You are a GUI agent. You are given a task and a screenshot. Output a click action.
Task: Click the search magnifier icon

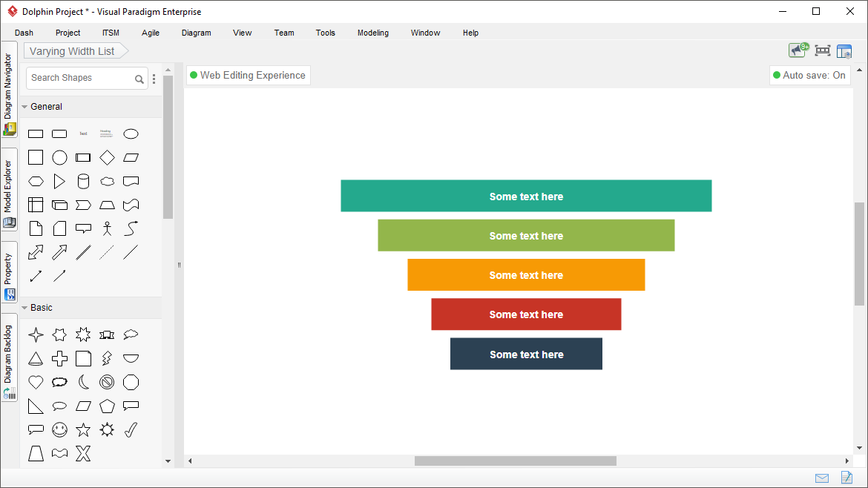[139, 79]
